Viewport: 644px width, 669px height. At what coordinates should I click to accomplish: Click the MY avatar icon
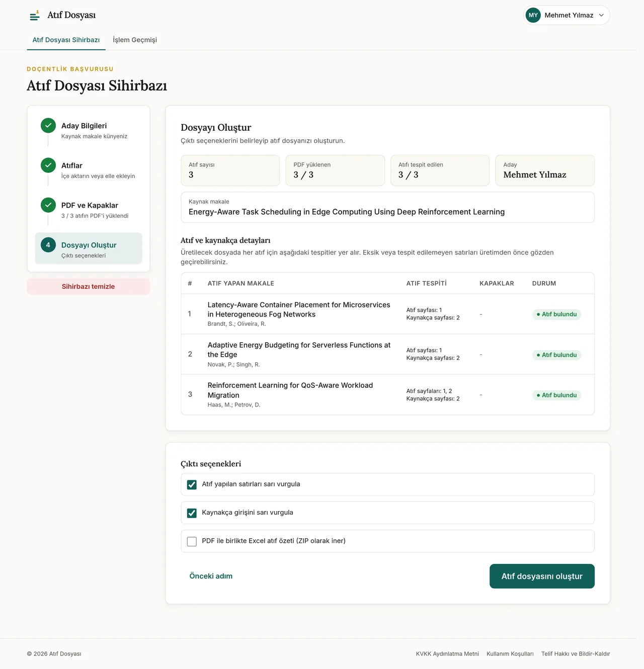[533, 15]
